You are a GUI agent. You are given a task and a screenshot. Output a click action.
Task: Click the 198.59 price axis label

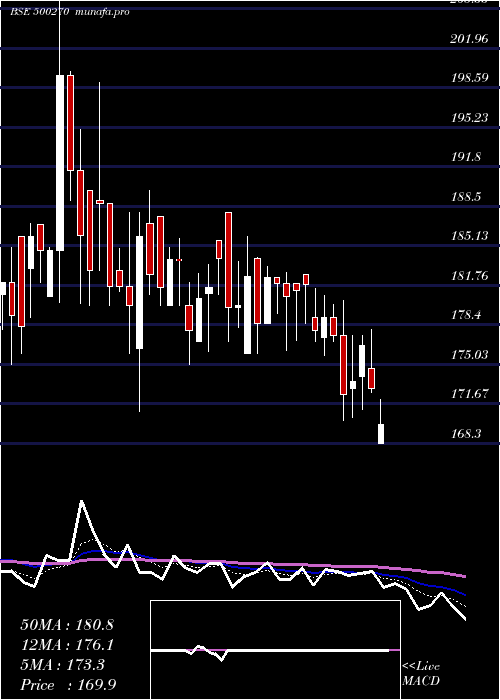click(x=469, y=78)
